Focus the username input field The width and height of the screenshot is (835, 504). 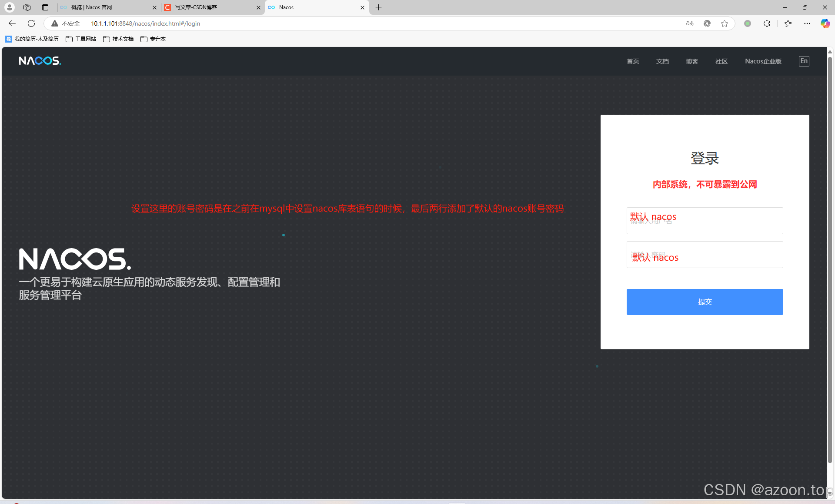coord(705,221)
